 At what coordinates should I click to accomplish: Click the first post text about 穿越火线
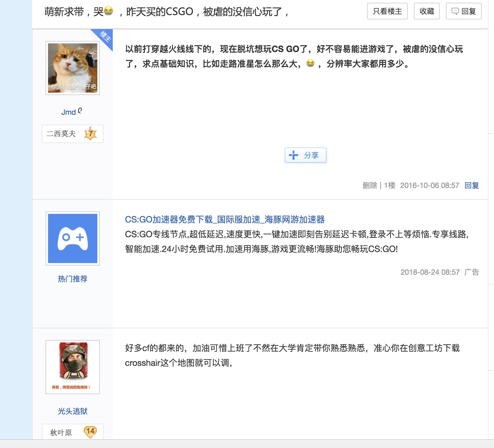[x=294, y=56]
